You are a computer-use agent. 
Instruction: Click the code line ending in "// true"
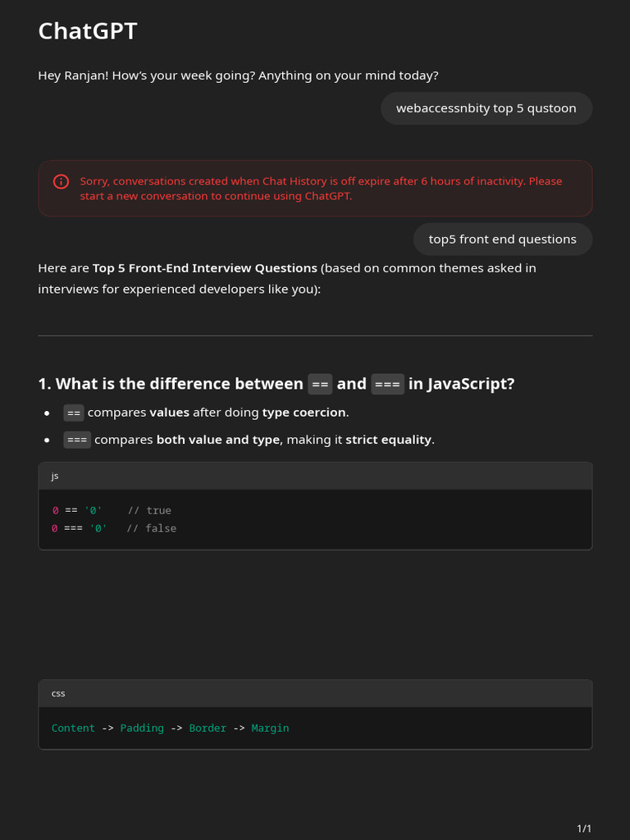[112, 510]
